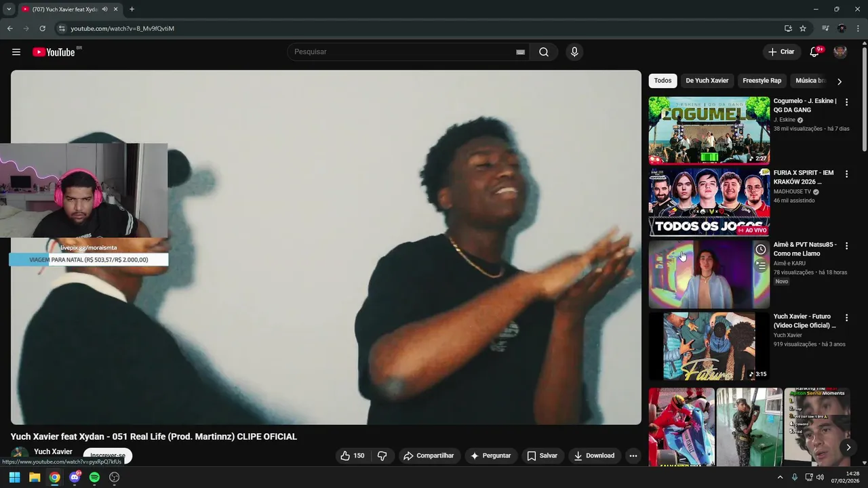Install app icon in address bar

(788, 28)
